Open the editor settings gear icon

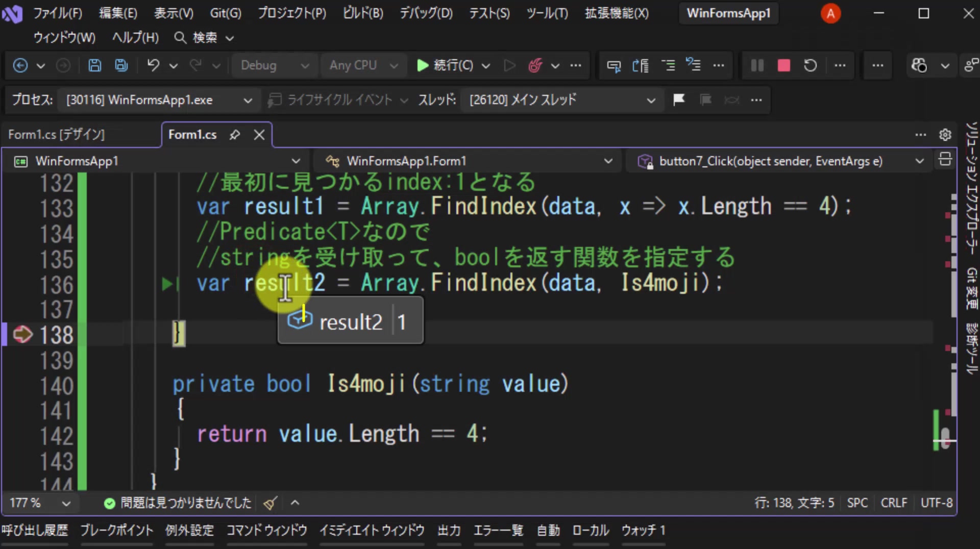click(x=945, y=135)
